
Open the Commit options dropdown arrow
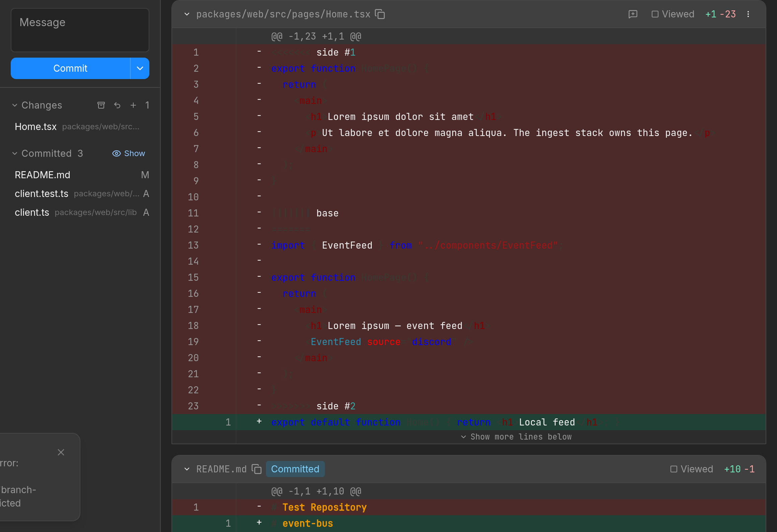point(140,68)
